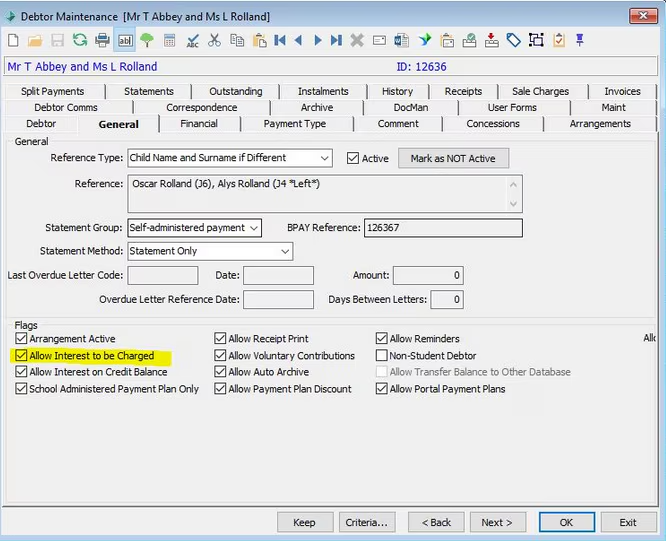Jump to last record arrow

pyautogui.click(x=336, y=40)
